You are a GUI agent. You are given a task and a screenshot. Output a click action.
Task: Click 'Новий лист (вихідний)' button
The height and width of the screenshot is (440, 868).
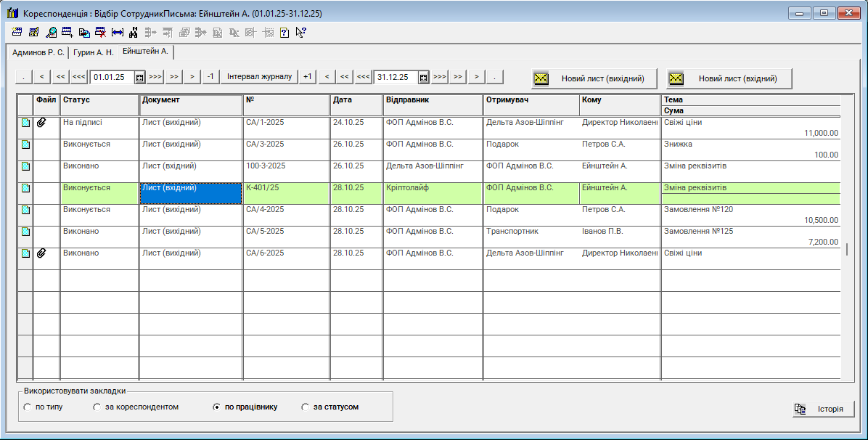tap(594, 78)
